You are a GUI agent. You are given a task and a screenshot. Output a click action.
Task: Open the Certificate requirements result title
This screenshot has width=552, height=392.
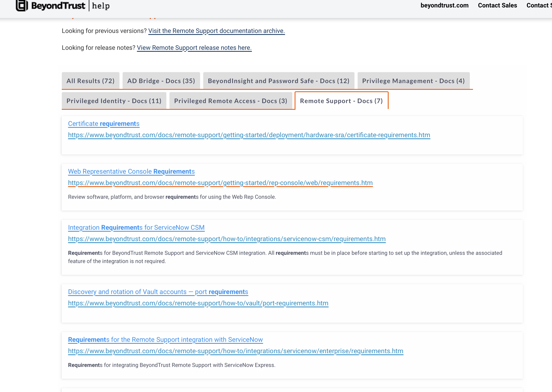pos(104,124)
